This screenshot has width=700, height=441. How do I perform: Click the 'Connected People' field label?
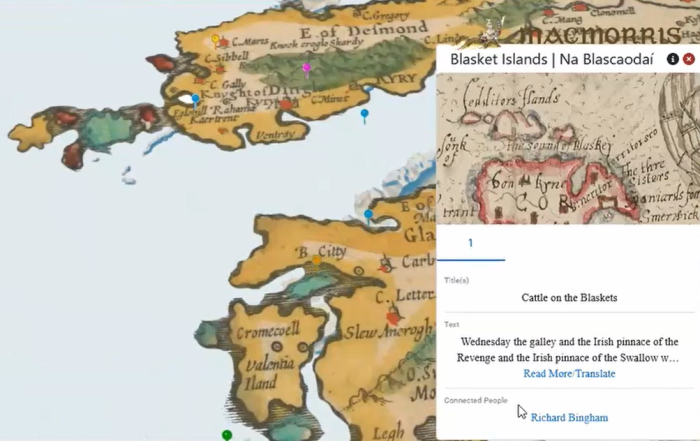click(476, 400)
